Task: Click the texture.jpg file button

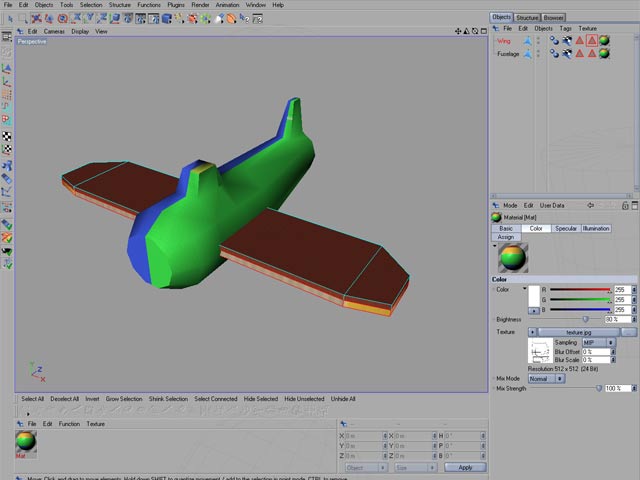Action: click(578, 332)
